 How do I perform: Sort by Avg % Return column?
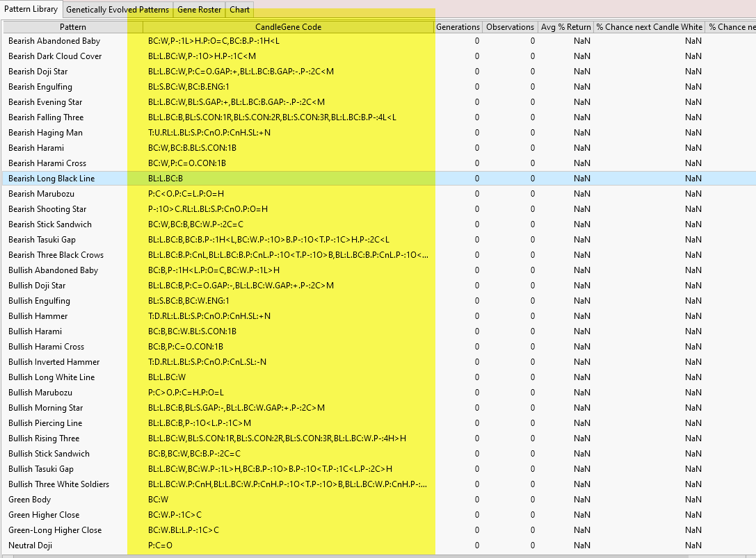click(565, 27)
